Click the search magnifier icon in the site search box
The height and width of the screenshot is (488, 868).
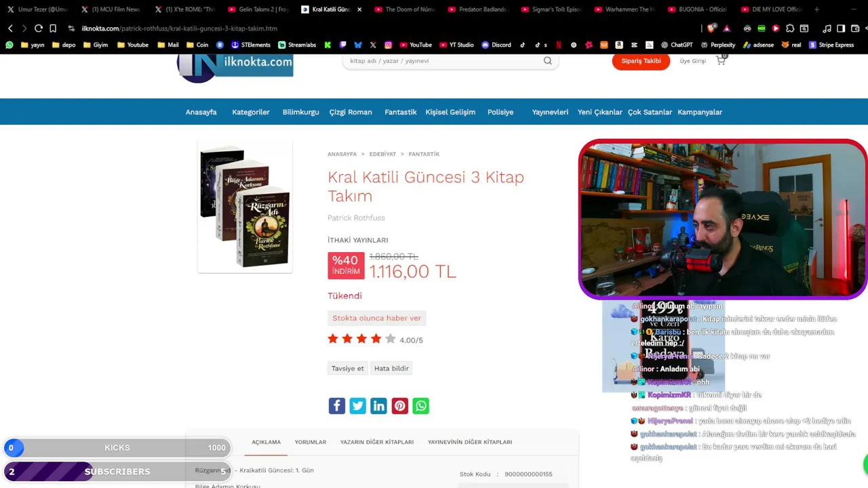(x=547, y=61)
